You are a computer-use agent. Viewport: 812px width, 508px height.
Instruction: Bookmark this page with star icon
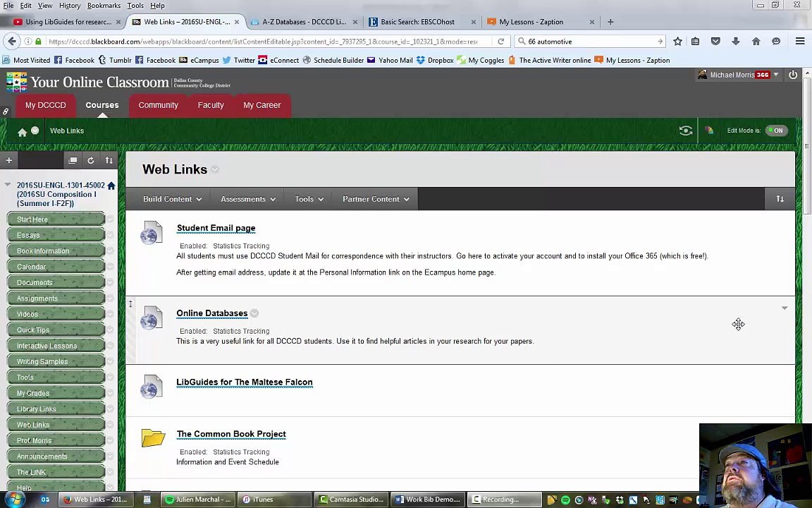677,42
